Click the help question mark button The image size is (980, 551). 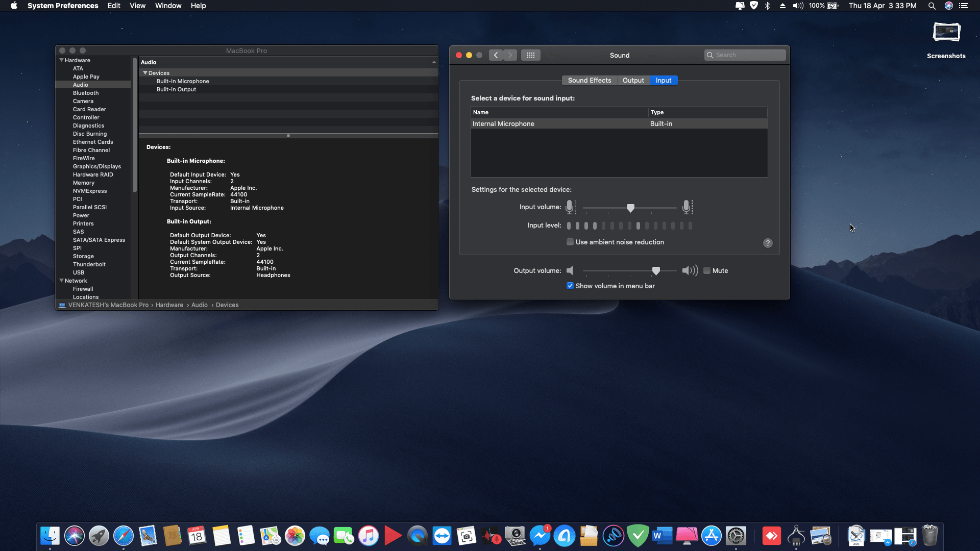pyautogui.click(x=768, y=243)
